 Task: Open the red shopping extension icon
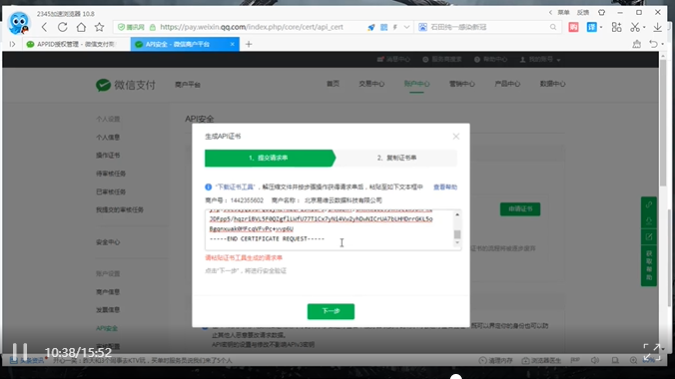tap(573, 27)
